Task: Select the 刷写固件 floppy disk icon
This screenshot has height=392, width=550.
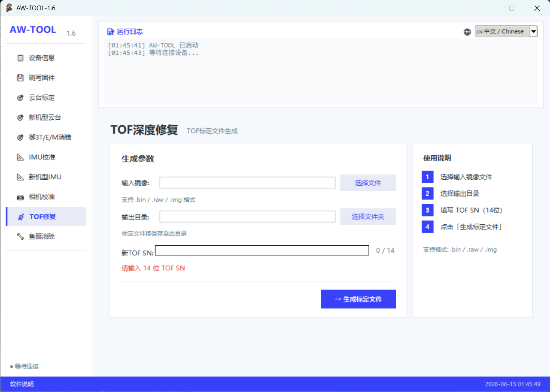Action: (x=20, y=78)
